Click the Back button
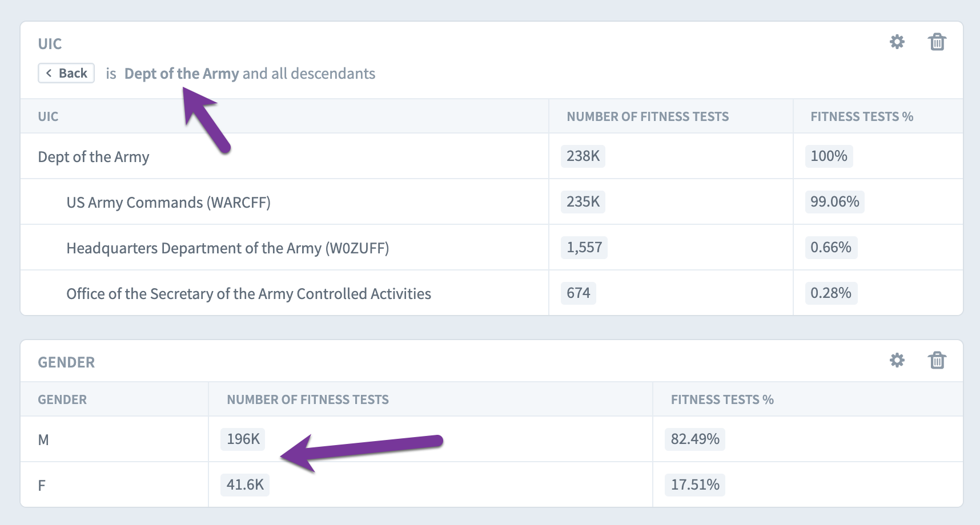Screen dimensions: 980x525 point(66,73)
